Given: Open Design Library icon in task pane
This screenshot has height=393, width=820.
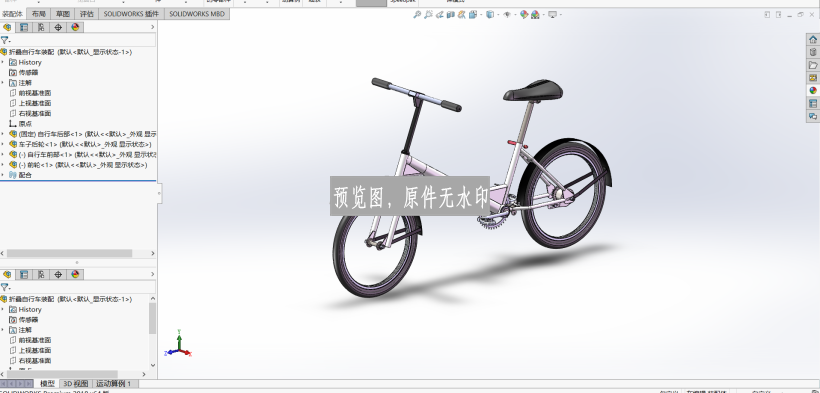Looking at the screenshot, I should (x=813, y=52).
